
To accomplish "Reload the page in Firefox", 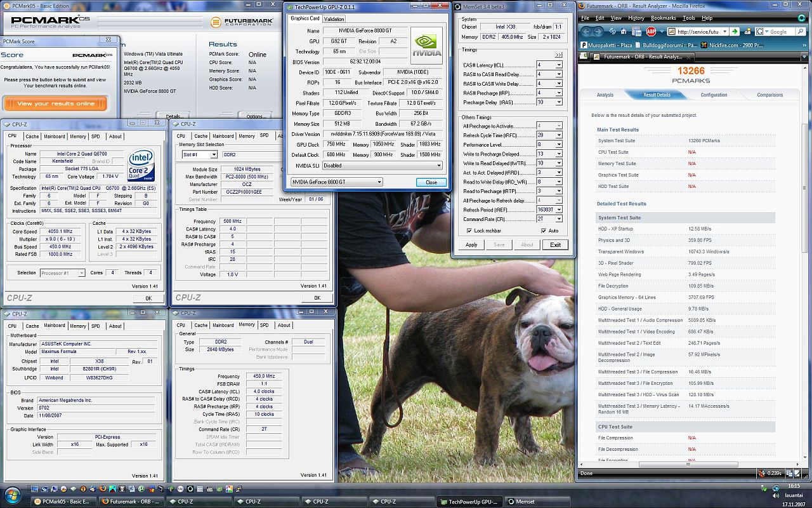I will 612,31.
